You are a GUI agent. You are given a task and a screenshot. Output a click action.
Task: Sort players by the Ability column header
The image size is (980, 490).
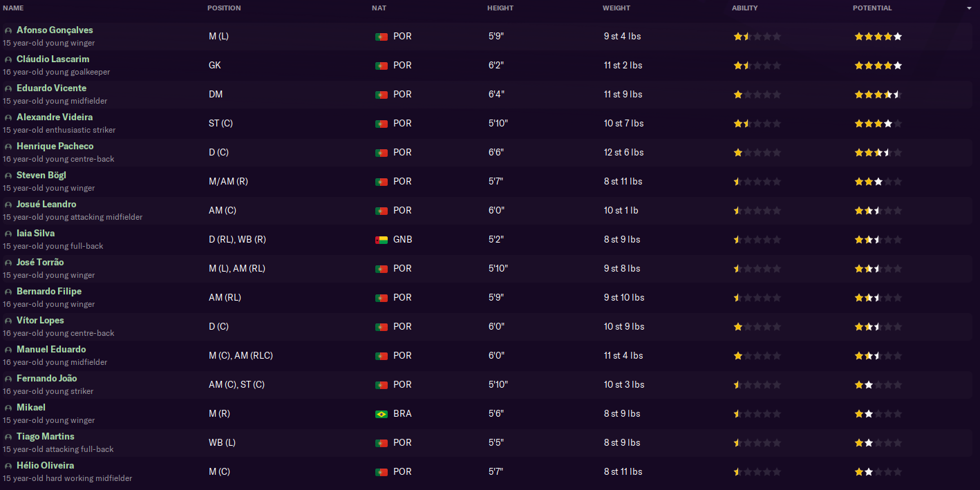[x=744, y=8]
